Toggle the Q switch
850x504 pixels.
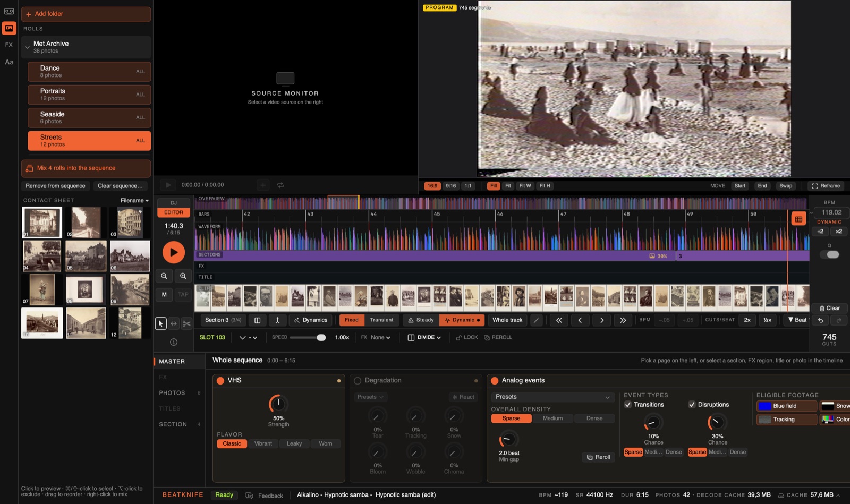(x=829, y=254)
